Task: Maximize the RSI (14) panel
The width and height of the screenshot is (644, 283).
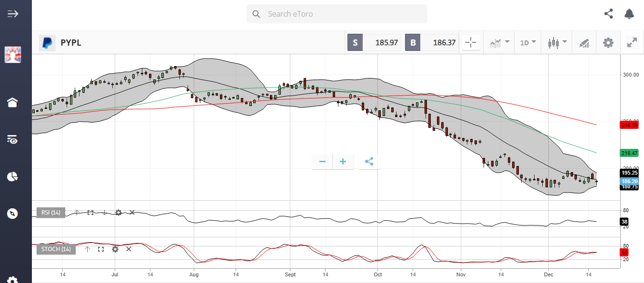Action: [x=90, y=213]
